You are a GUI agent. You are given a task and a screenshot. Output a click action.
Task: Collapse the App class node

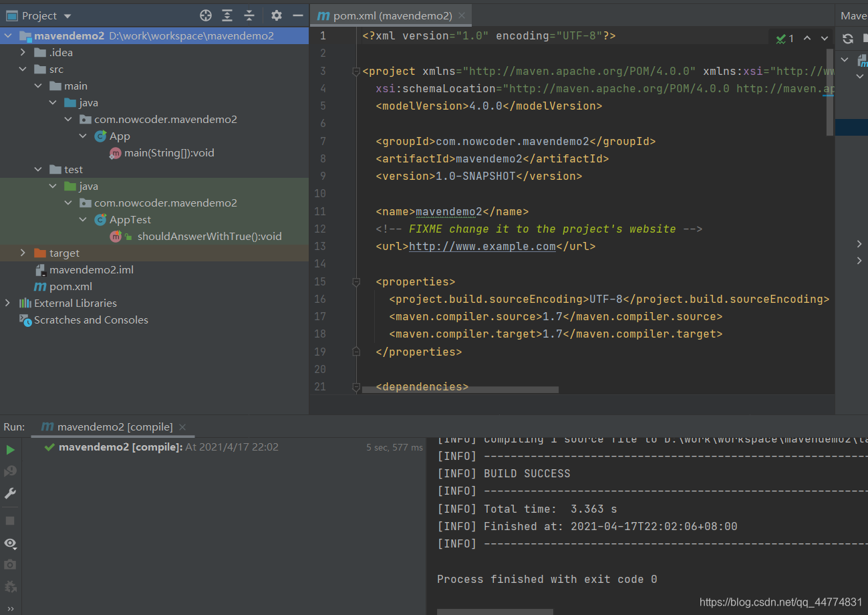[x=83, y=136]
